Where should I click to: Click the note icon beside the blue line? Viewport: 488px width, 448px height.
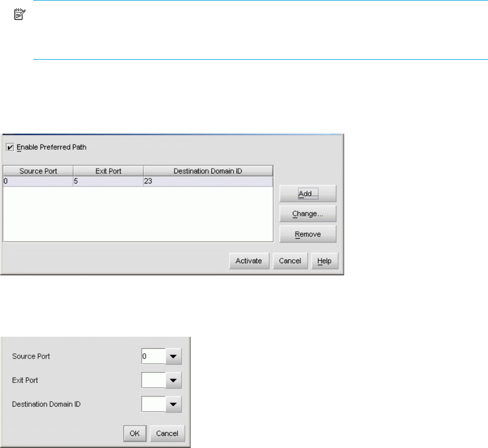[x=20, y=14]
